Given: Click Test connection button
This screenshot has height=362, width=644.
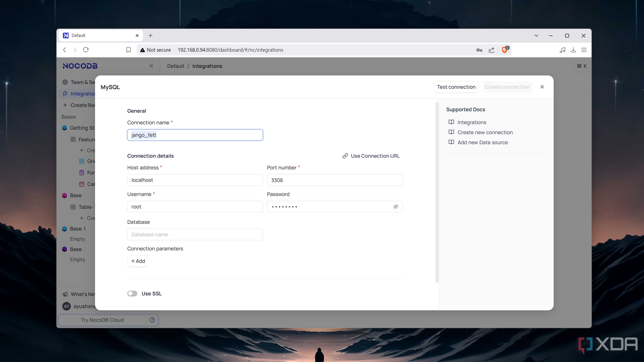Looking at the screenshot, I should click(456, 87).
